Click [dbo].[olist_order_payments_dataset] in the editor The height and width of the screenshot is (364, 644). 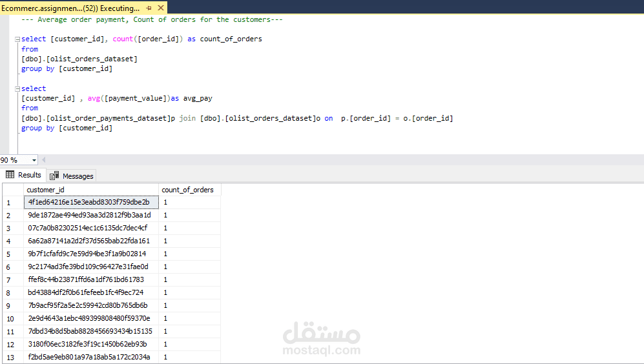pos(96,119)
